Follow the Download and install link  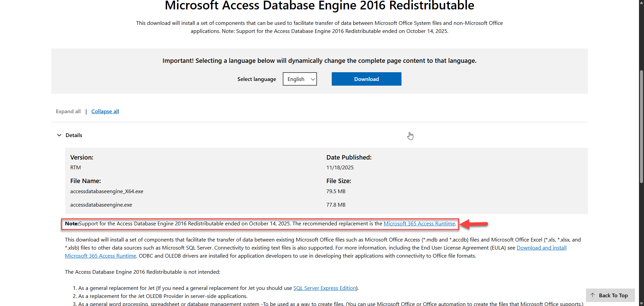(541, 248)
